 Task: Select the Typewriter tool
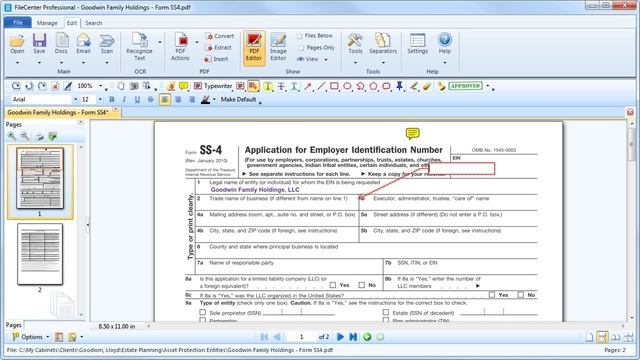tap(213, 86)
